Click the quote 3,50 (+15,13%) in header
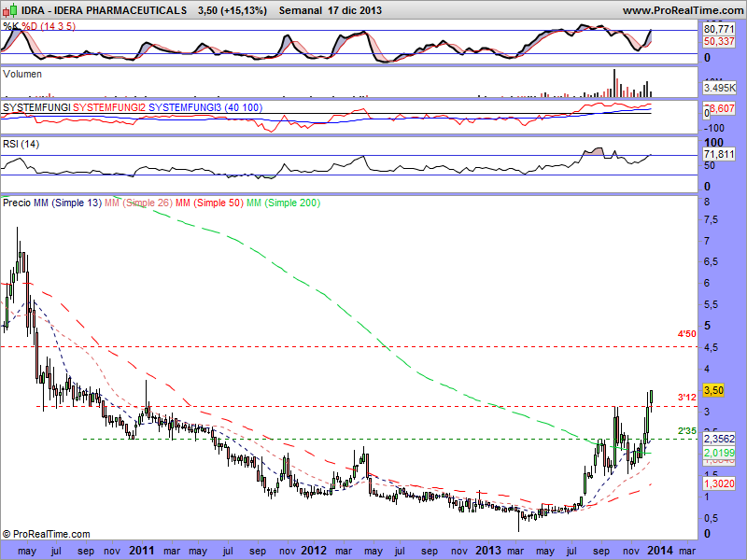Image resolution: width=747 pixels, height=560 pixels. pos(233,10)
